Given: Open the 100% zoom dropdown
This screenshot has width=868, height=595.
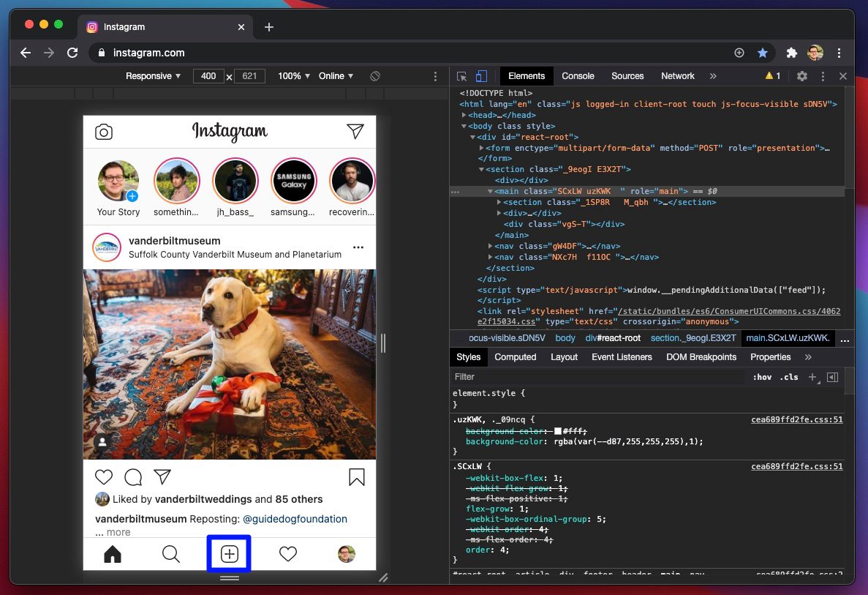Looking at the screenshot, I should (x=293, y=76).
